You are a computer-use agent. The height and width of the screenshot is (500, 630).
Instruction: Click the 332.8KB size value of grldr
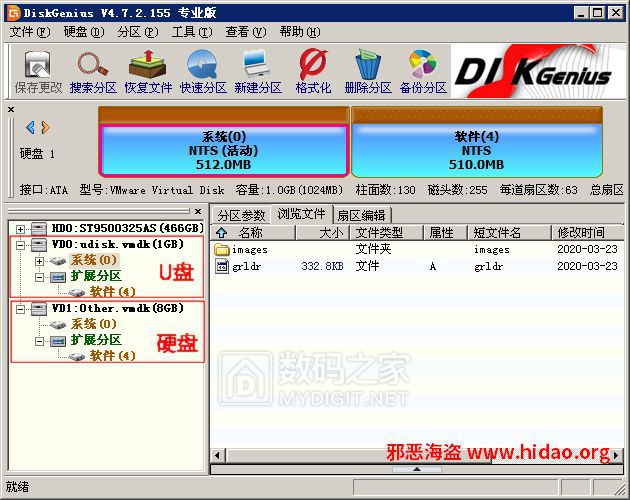[322, 266]
